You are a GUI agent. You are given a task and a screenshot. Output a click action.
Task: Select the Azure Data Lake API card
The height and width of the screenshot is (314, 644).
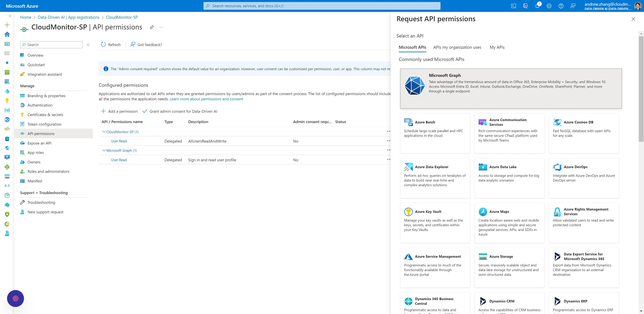click(x=509, y=178)
